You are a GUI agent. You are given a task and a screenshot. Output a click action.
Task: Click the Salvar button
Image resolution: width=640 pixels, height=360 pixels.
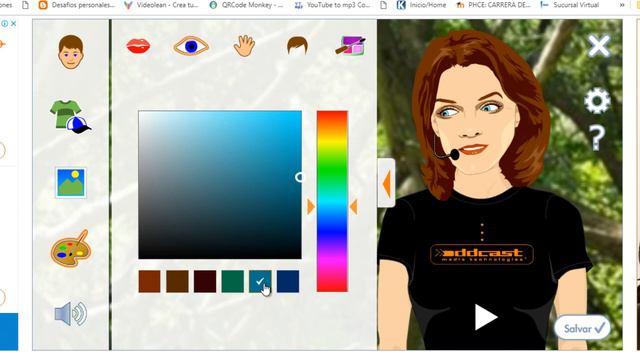pyautogui.click(x=582, y=327)
